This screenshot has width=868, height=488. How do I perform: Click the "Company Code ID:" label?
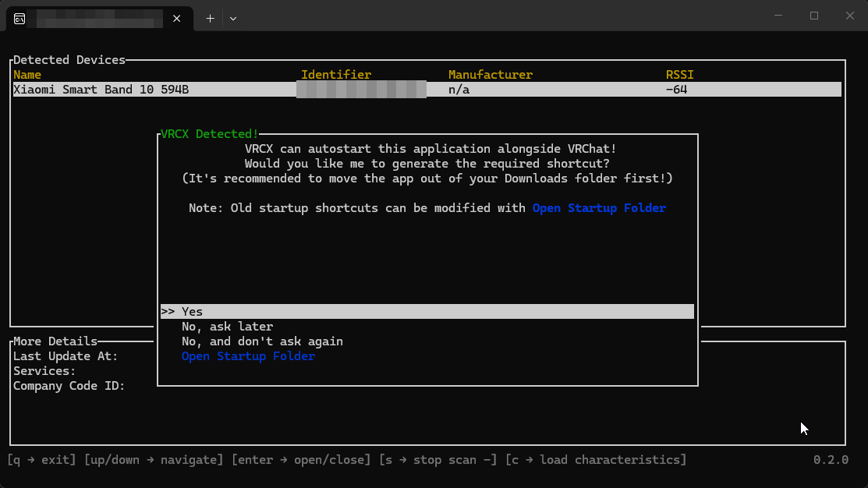click(x=69, y=386)
